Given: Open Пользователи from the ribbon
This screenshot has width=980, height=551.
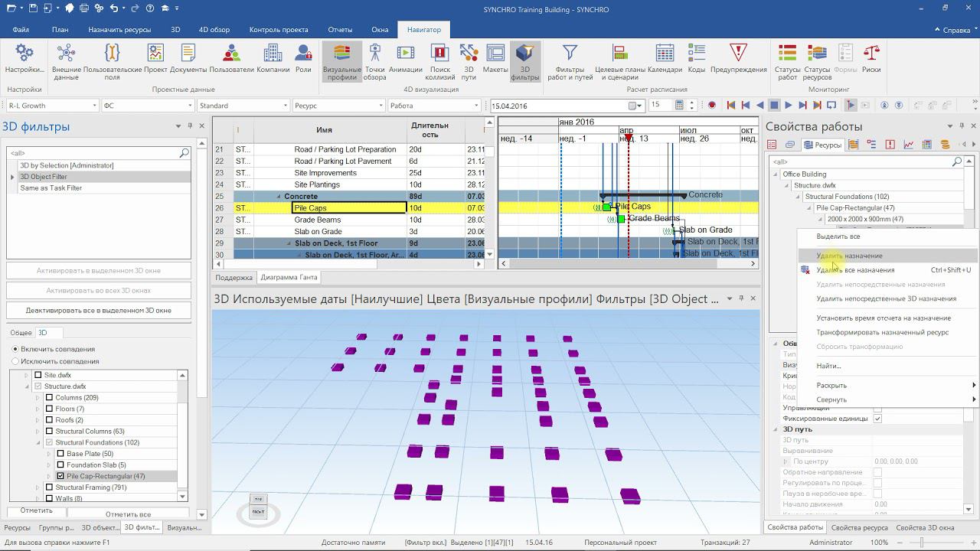Looking at the screenshot, I should click(x=231, y=59).
